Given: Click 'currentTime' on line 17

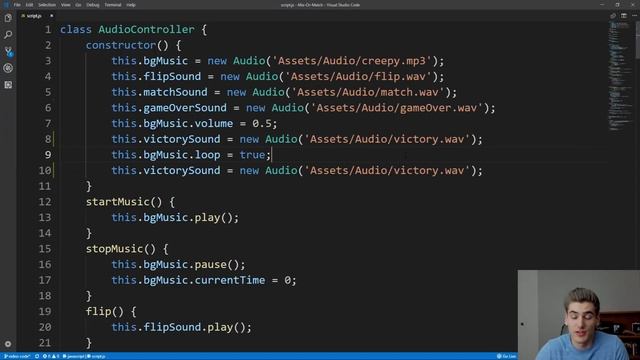Looking at the screenshot, I should pos(229,280).
